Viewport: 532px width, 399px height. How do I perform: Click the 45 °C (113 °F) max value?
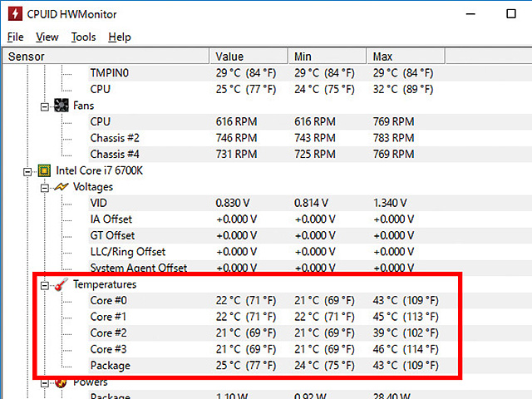click(x=406, y=318)
